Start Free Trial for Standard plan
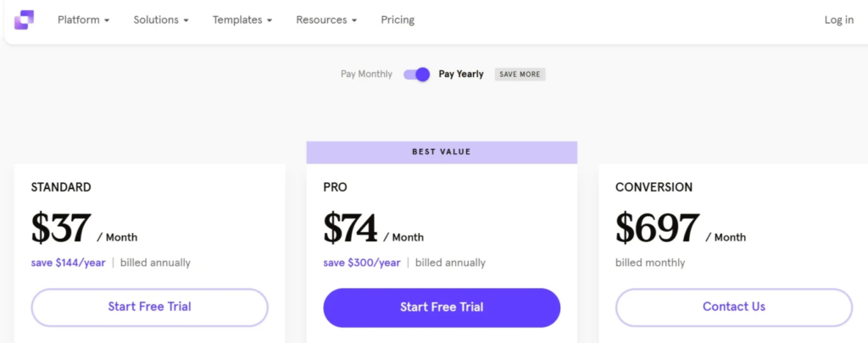 (x=149, y=307)
